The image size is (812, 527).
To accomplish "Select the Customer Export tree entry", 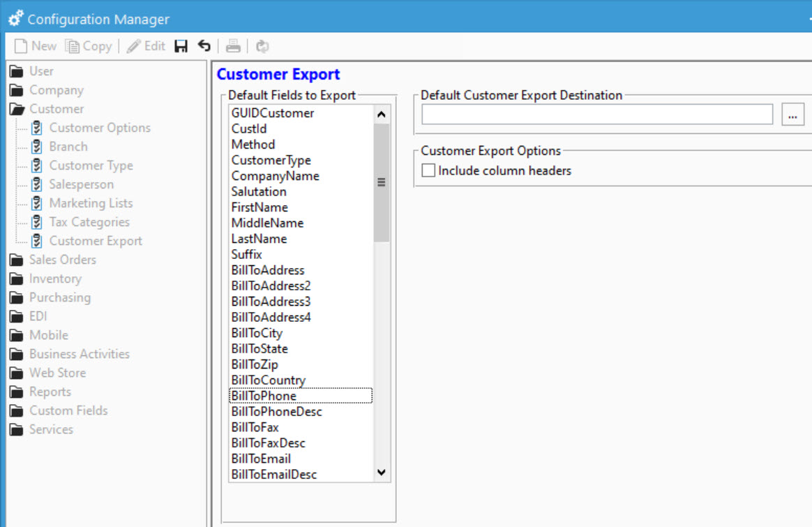I will (x=96, y=241).
